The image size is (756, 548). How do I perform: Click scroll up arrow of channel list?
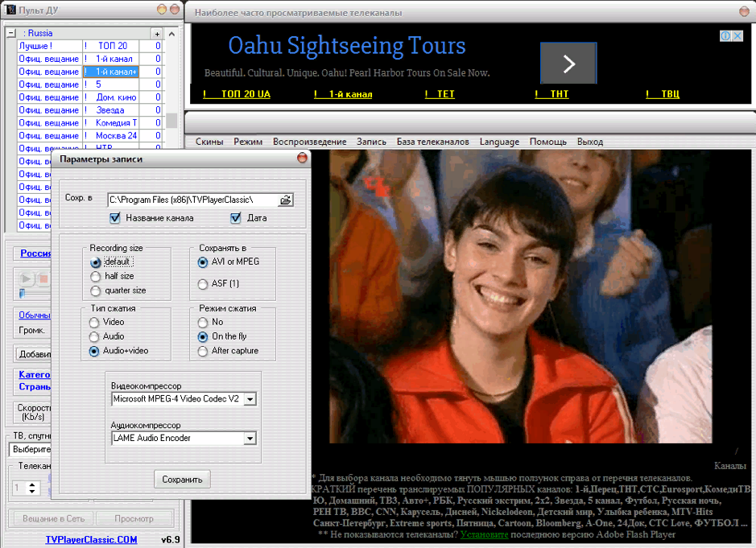(171, 34)
